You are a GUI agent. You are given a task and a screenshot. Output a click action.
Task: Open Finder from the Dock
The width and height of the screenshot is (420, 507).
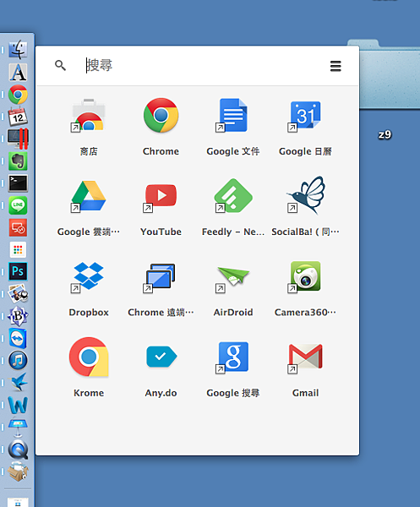18,50
